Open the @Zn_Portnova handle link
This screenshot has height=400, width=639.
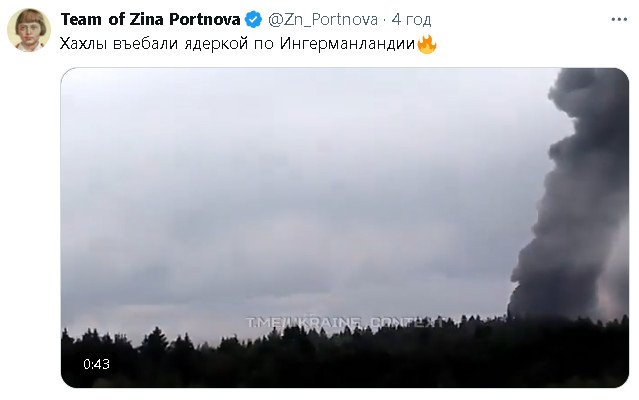323,20
